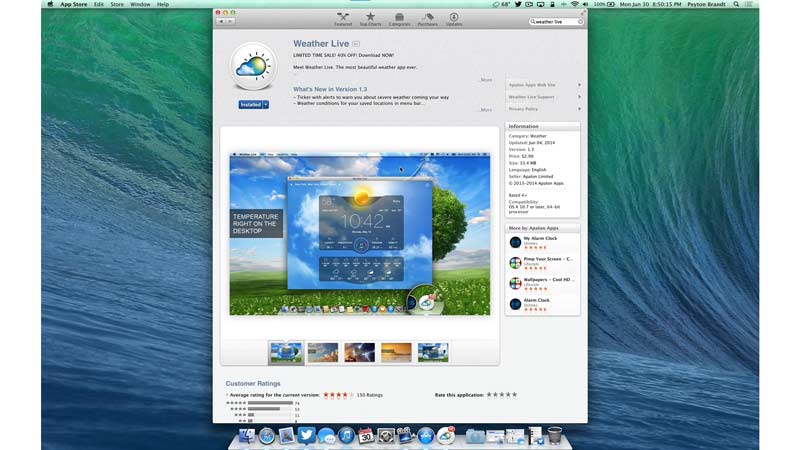
Task: Open Updates in the App Store toolbar
Action: click(x=454, y=19)
